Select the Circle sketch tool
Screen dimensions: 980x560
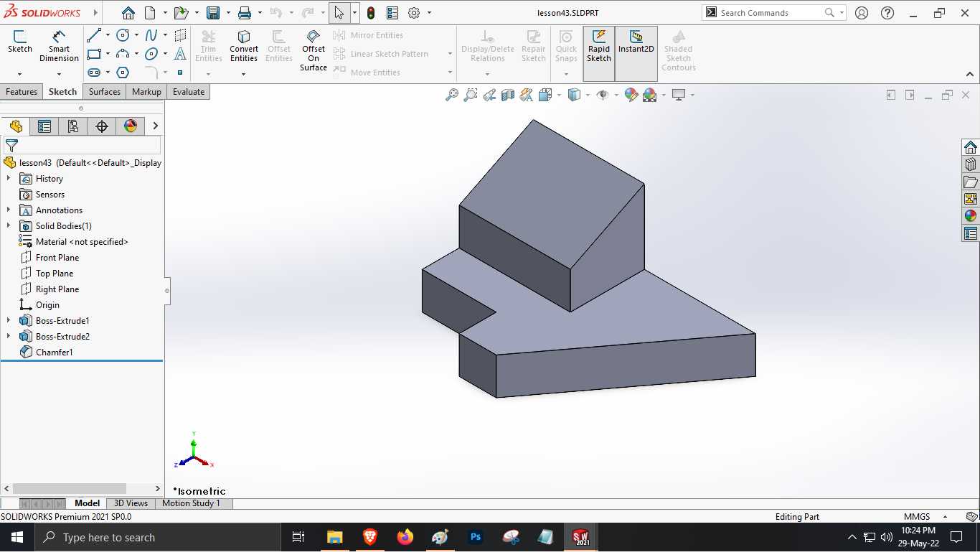[x=123, y=35]
